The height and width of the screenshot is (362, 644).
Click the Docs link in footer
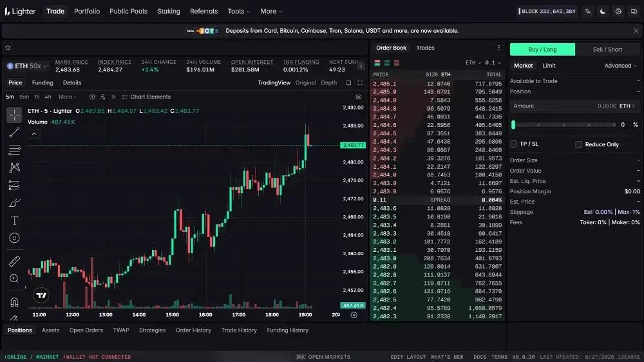click(x=479, y=357)
